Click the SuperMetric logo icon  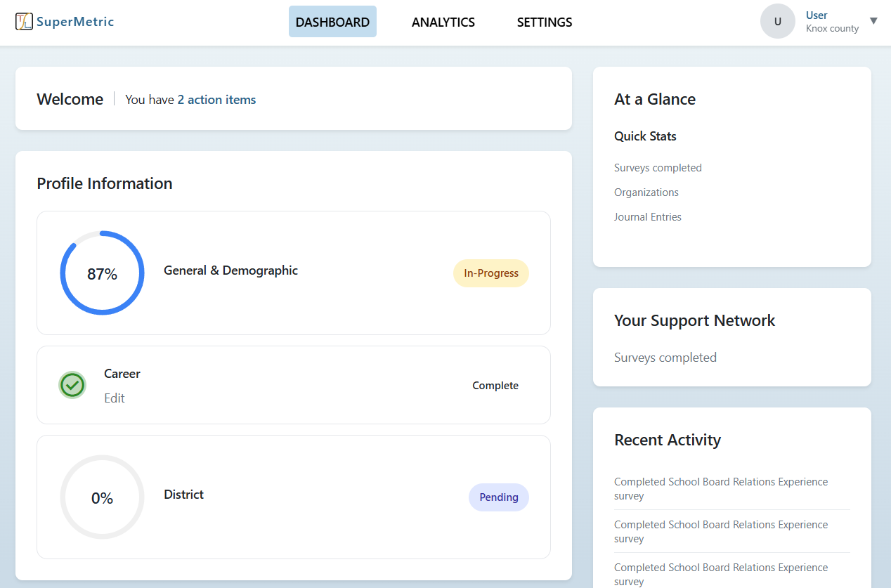click(24, 22)
